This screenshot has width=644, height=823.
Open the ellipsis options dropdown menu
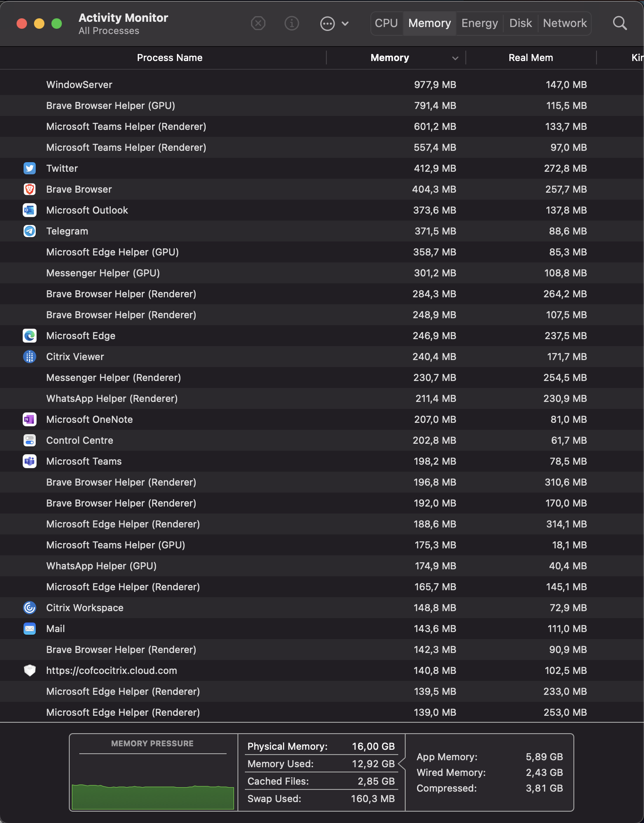coord(328,23)
